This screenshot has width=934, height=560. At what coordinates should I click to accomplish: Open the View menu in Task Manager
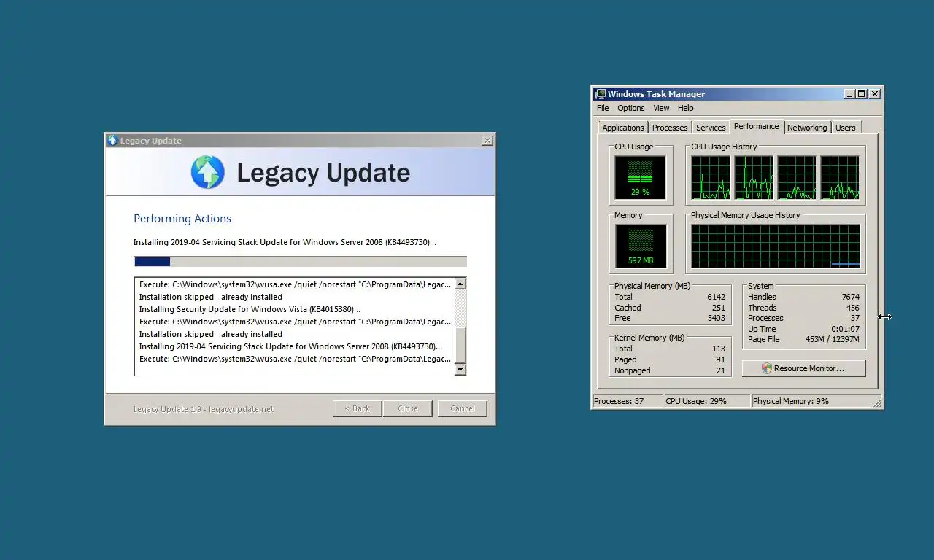(x=661, y=108)
